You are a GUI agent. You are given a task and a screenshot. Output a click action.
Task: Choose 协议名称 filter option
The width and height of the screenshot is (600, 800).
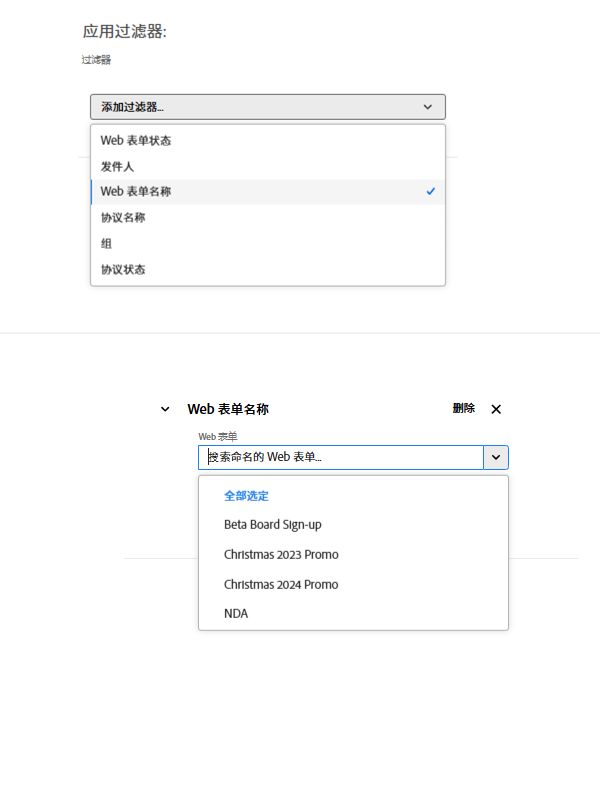[268, 218]
